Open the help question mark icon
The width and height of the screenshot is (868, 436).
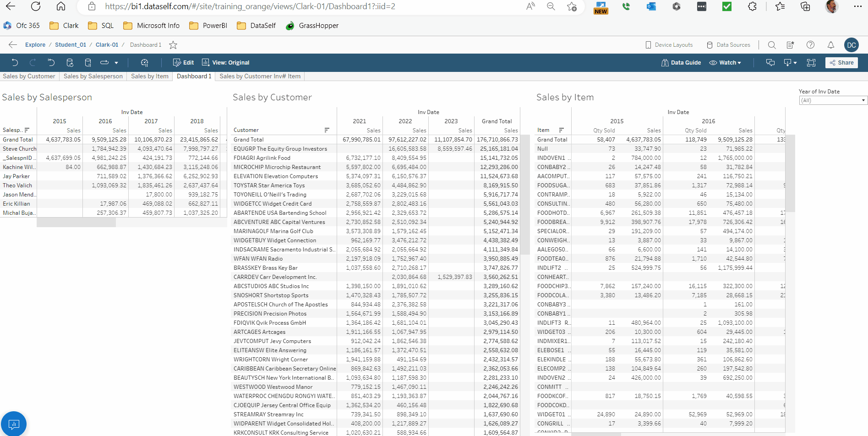pos(810,45)
